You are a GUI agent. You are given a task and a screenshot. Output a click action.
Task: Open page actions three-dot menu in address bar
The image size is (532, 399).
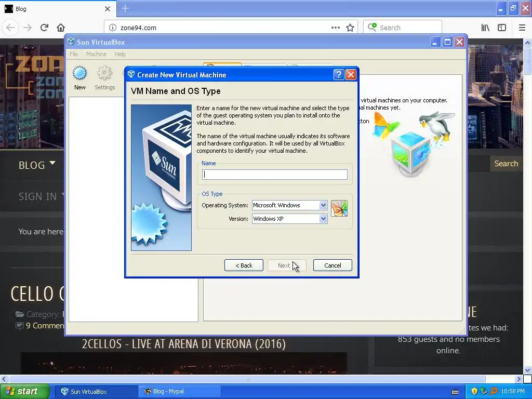point(336,28)
